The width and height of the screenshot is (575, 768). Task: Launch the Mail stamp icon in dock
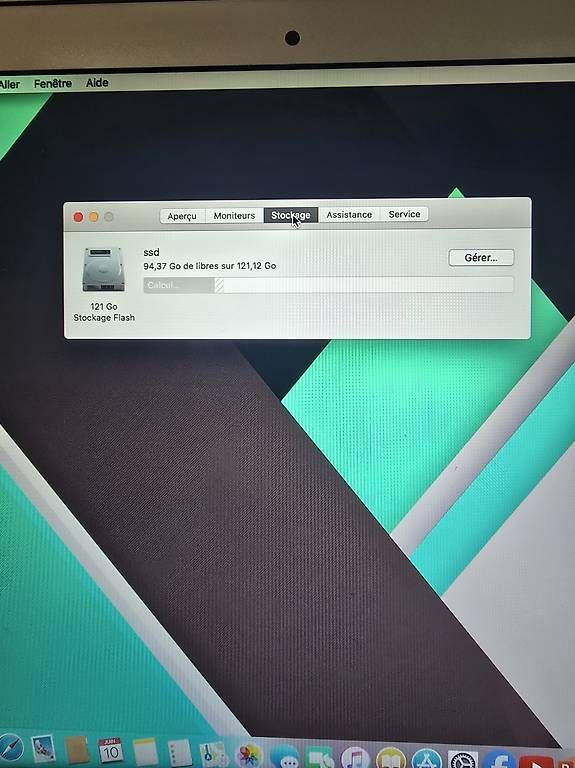click(44, 750)
